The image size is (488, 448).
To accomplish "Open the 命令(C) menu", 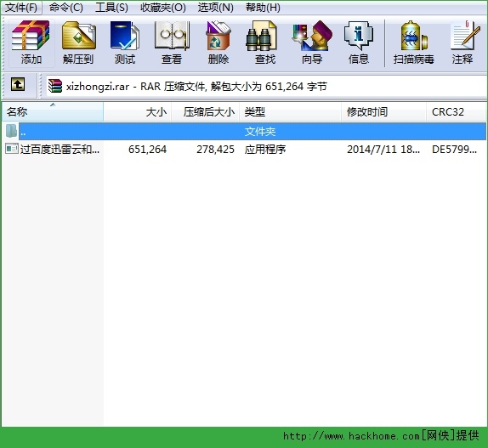I will (66, 8).
